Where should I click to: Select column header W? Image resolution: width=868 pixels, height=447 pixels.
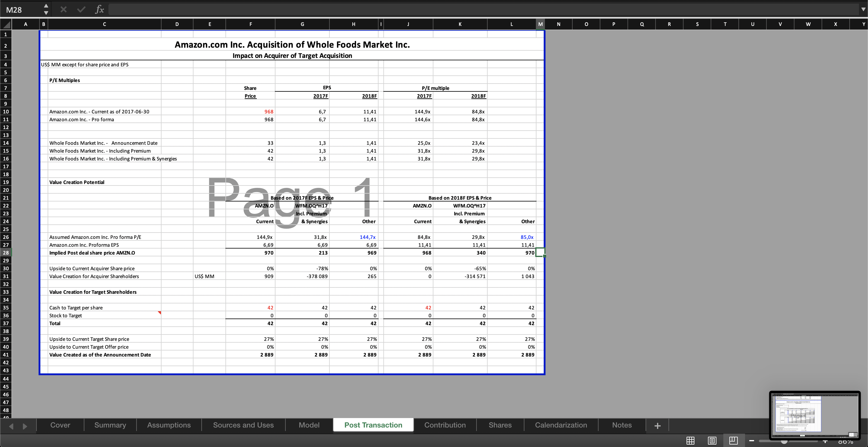(808, 24)
